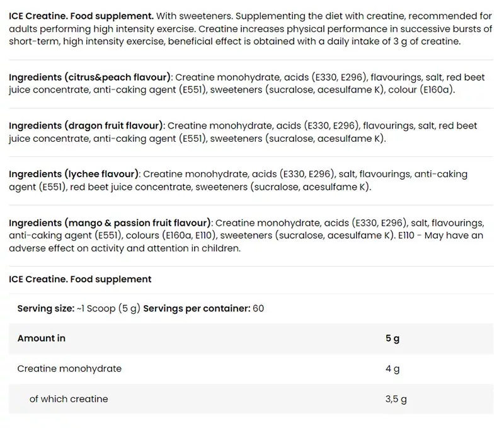Click the "~1 Scoop (5 g)" serving value
504x428 pixels.
coord(110,309)
